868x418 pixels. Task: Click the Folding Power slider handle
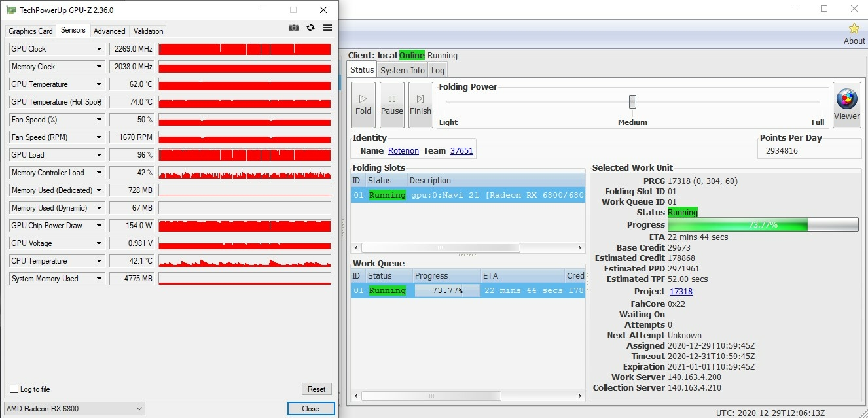pos(632,101)
